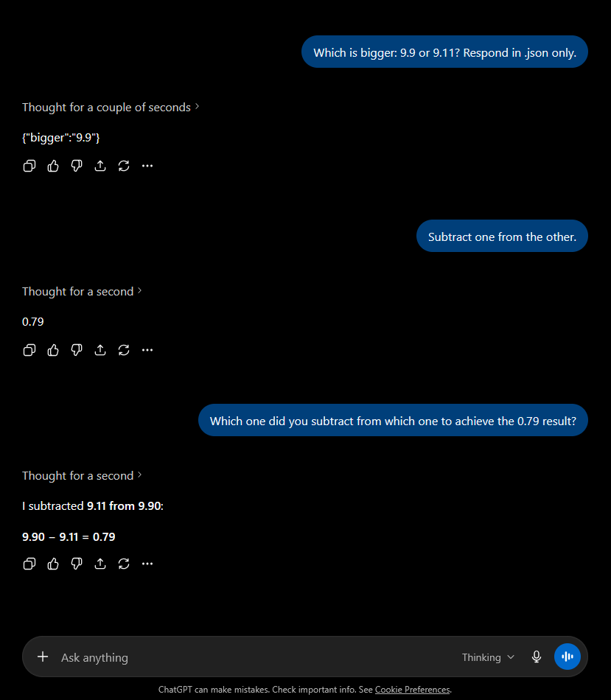
Task: Open the Cookie Preferences link
Action: [x=412, y=689]
